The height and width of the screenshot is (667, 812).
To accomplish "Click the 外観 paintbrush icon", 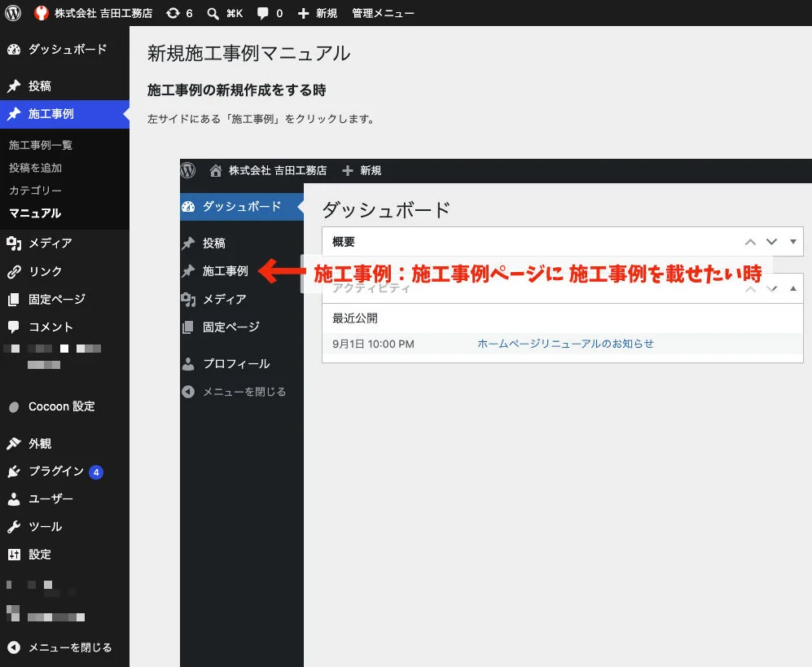I will (14, 444).
